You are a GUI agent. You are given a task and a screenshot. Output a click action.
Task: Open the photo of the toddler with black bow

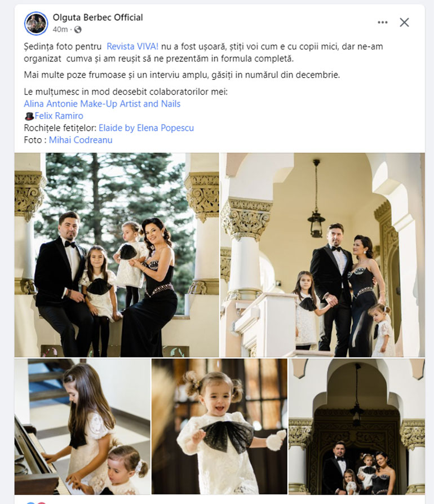tap(219, 426)
